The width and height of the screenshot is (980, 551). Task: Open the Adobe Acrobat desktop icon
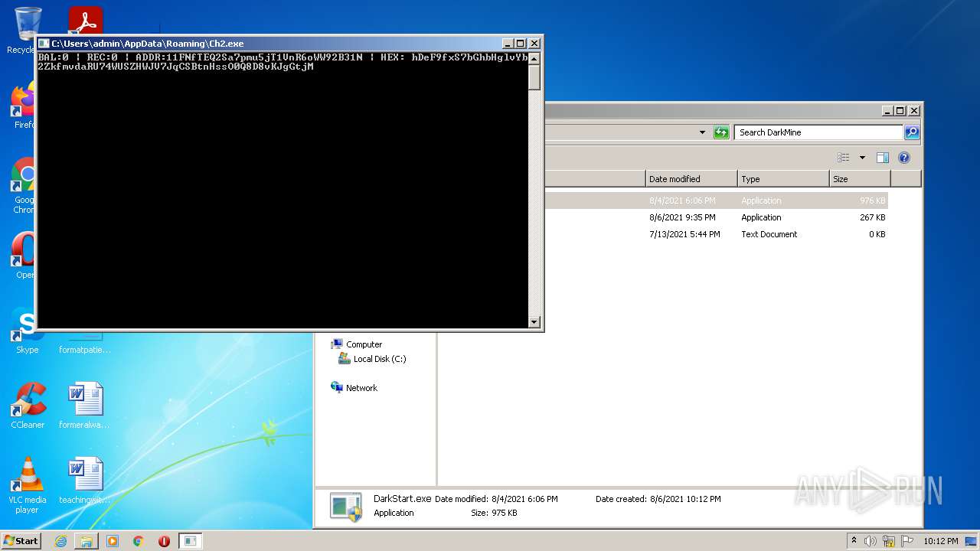tap(85, 21)
